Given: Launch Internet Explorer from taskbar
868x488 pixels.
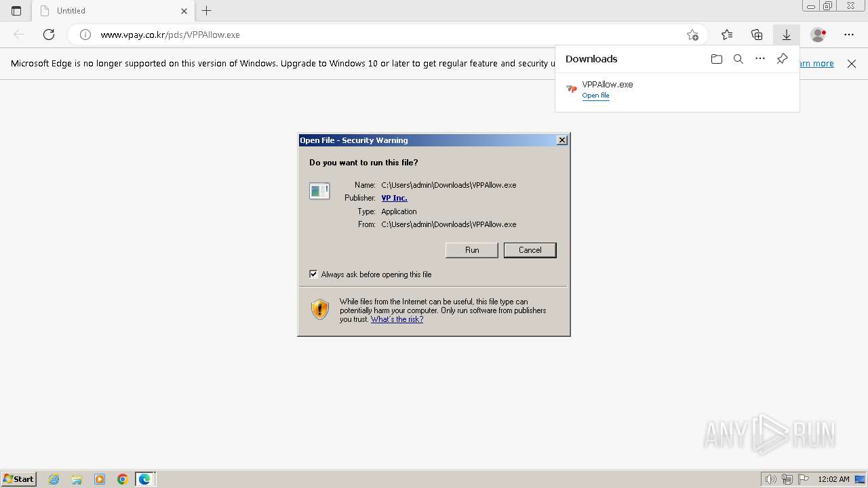Looking at the screenshot, I should click(54, 479).
